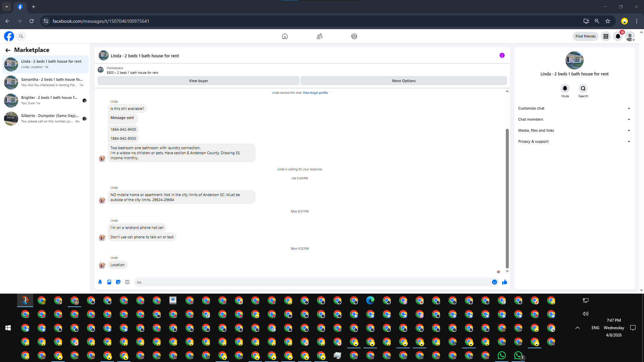Search within the conversation

click(x=583, y=88)
